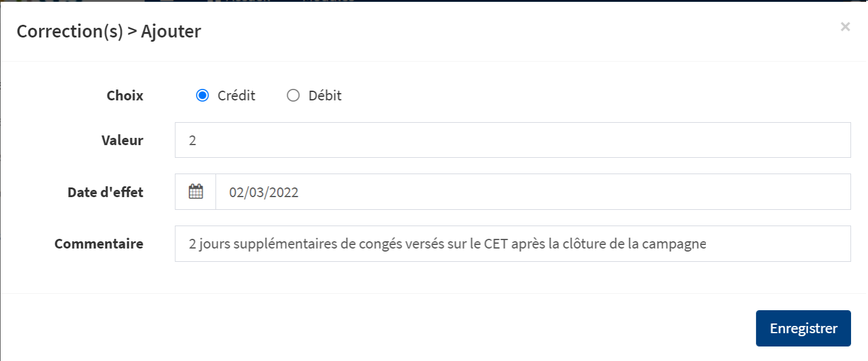
Task: Click the Date d'effet label
Action: [105, 192]
